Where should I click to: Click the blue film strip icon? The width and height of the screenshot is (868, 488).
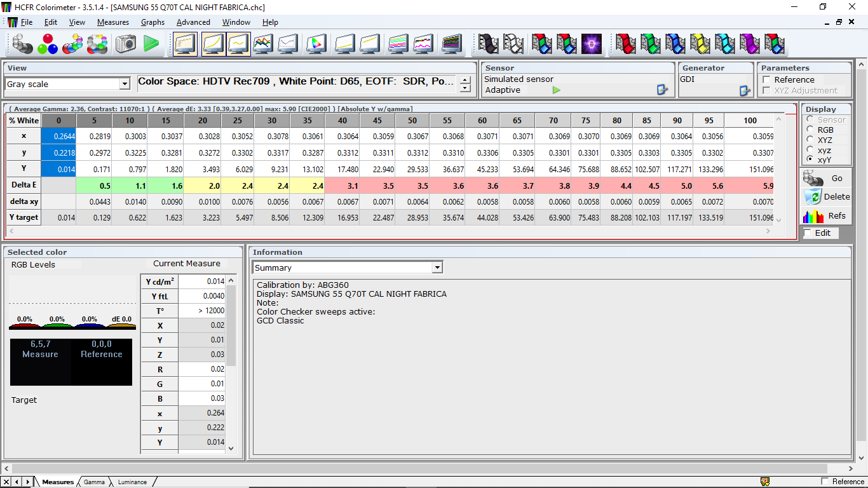point(675,44)
